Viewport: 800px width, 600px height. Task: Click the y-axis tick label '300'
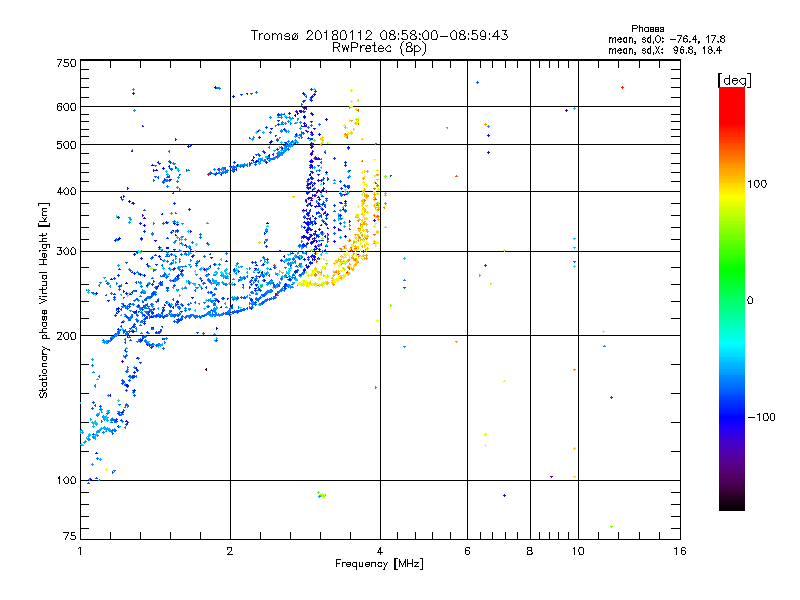(66, 252)
